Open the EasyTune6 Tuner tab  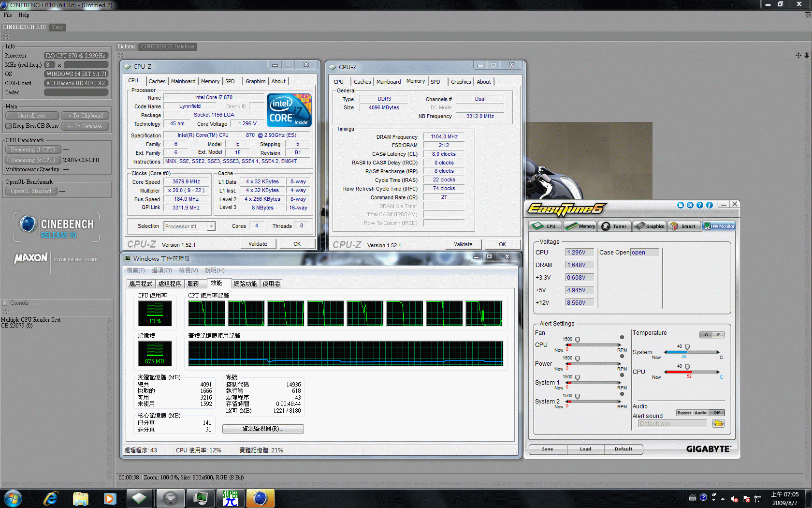(615, 226)
